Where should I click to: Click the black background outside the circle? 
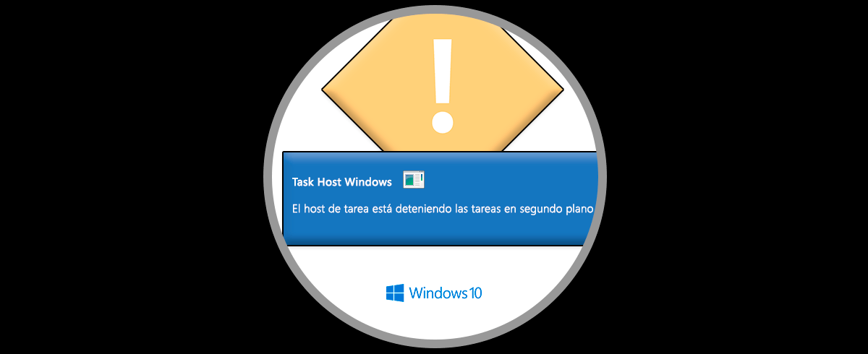click(109, 177)
